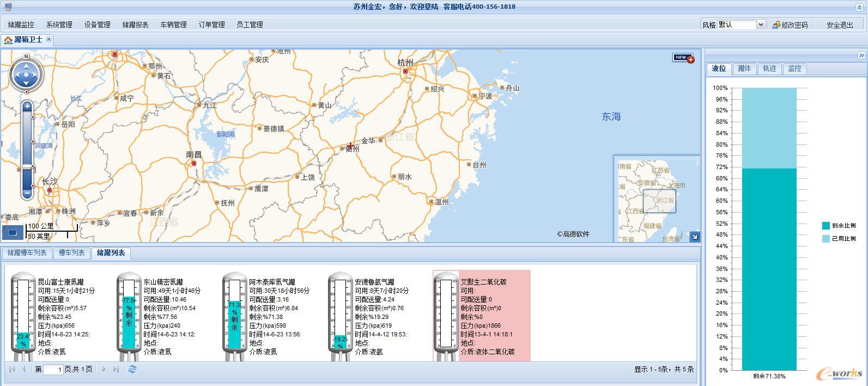Click 杭州 city marker on the map
The image size is (868, 386).
click(x=405, y=71)
